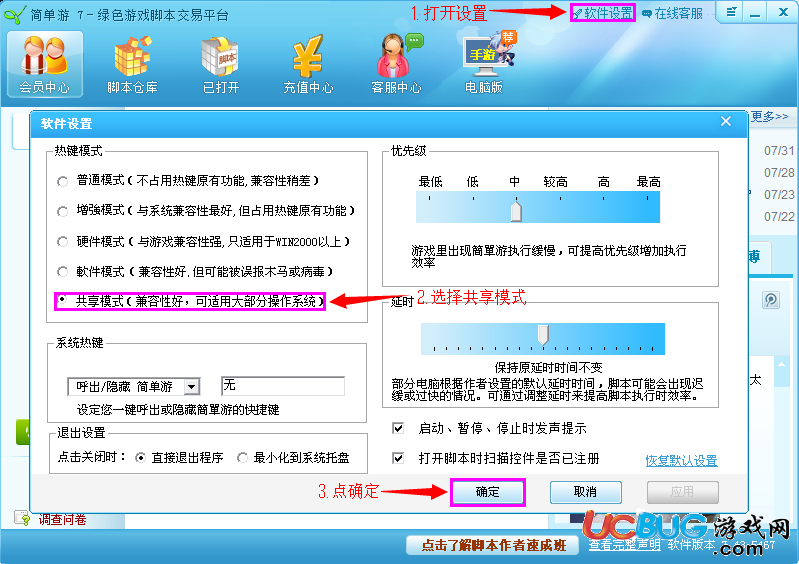Image resolution: width=799 pixels, height=564 pixels.
Task: Open 在线客服 online support
Action: pos(672,14)
